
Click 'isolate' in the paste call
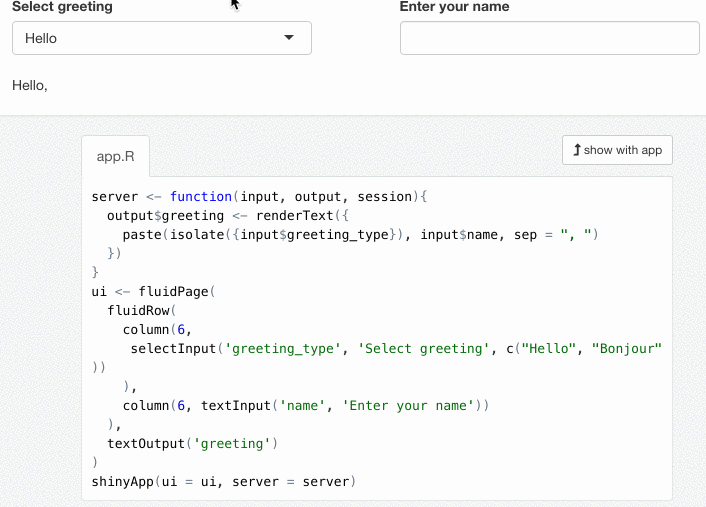point(197,235)
